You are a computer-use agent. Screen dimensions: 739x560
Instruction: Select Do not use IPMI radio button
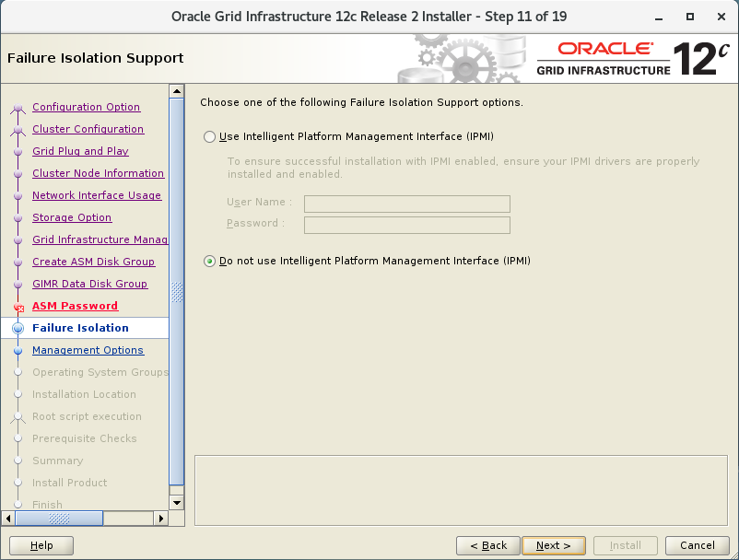coord(209,261)
